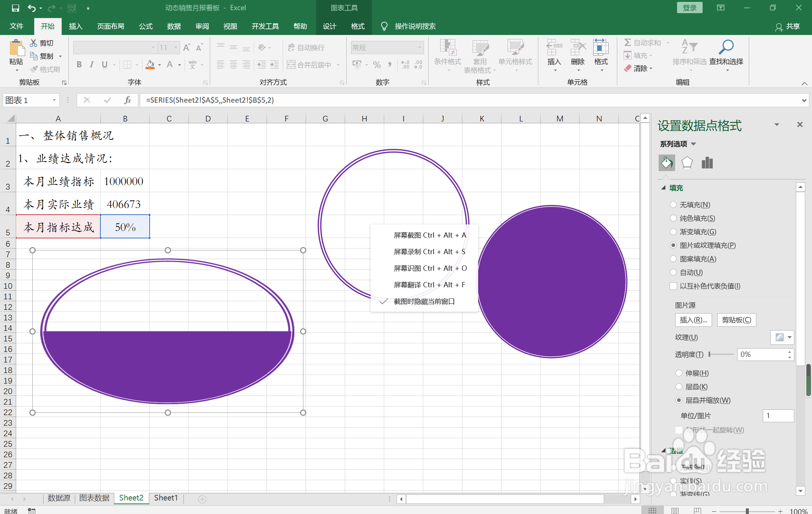Open the fill color bucket tool
The height and width of the screenshot is (514, 812).
tap(150, 65)
